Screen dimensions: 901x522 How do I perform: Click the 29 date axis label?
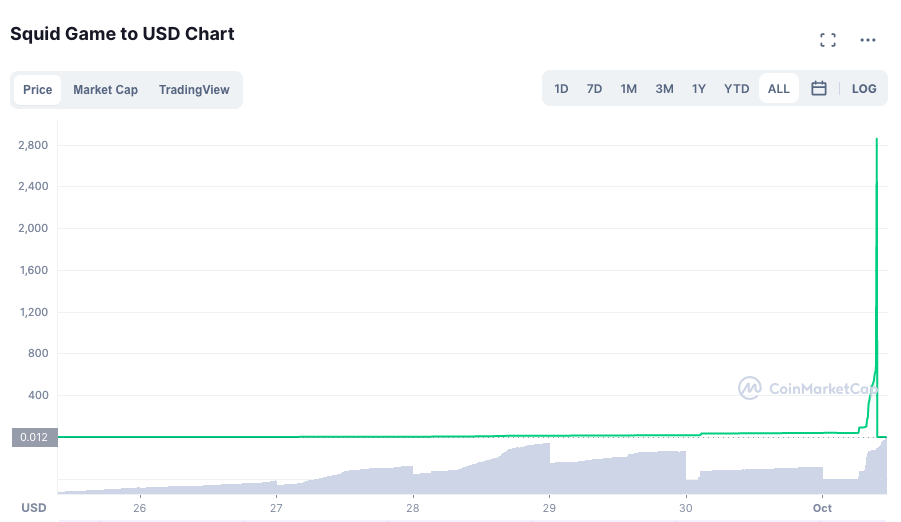point(549,508)
